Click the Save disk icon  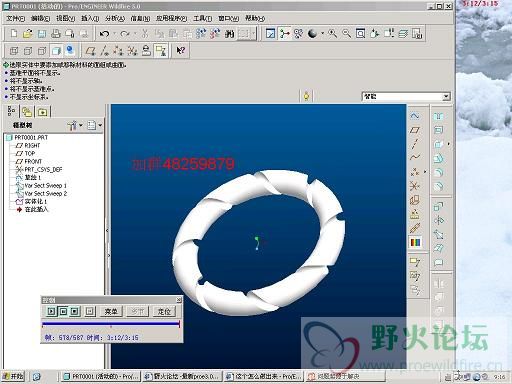(x=42, y=34)
